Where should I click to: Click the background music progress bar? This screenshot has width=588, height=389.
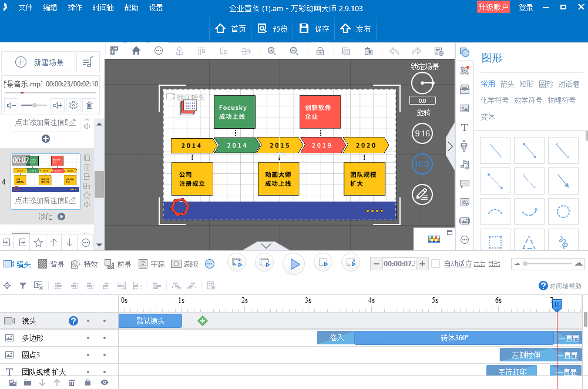pyautogui.click(x=51, y=92)
